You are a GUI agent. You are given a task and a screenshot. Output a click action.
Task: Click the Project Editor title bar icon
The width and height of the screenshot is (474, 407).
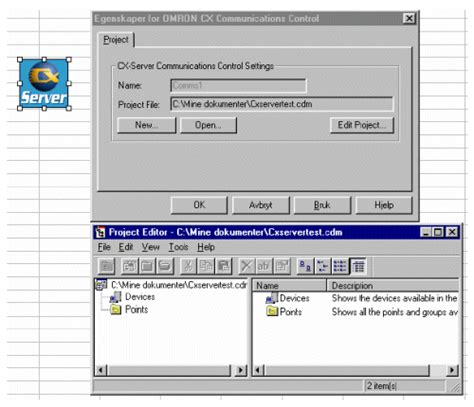click(100, 232)
